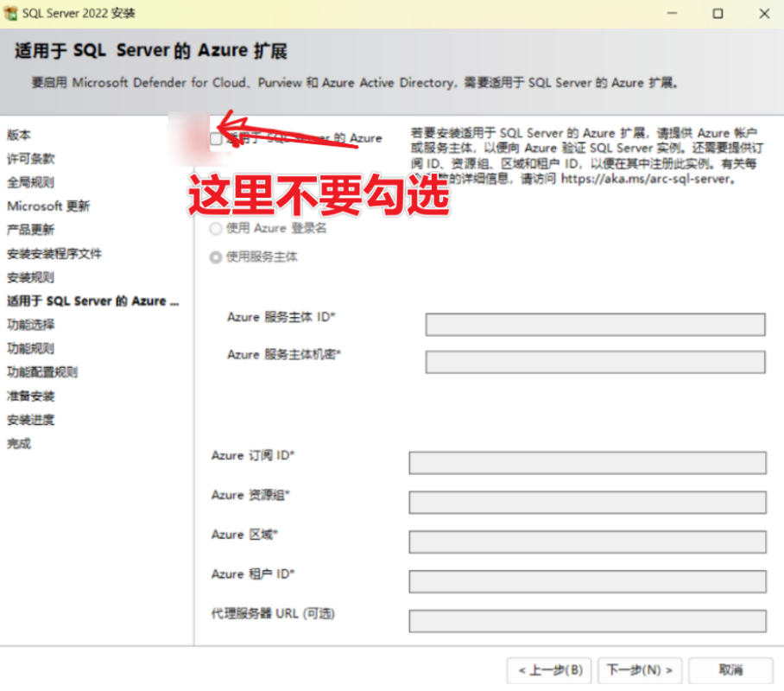Toggle the Azure extension for SQL Server checkbox
Viewport: 784px width, 691px height.
coord(216,138)
